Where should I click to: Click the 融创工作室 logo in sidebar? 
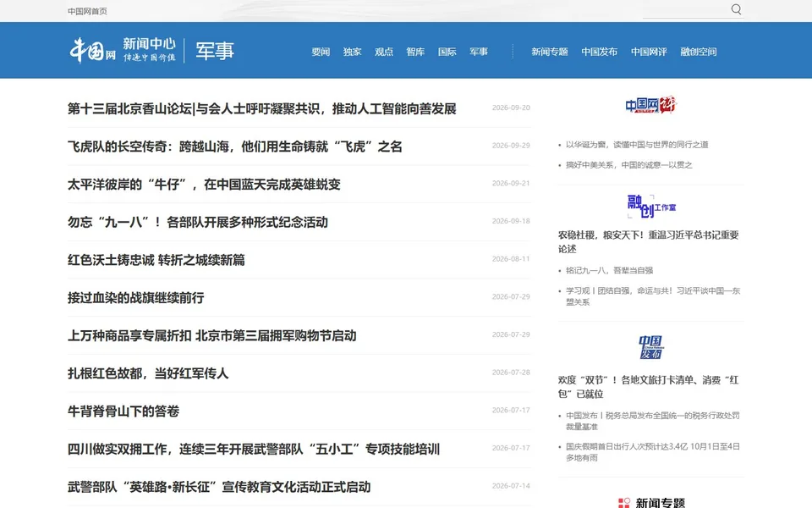(x=651, y=207)
